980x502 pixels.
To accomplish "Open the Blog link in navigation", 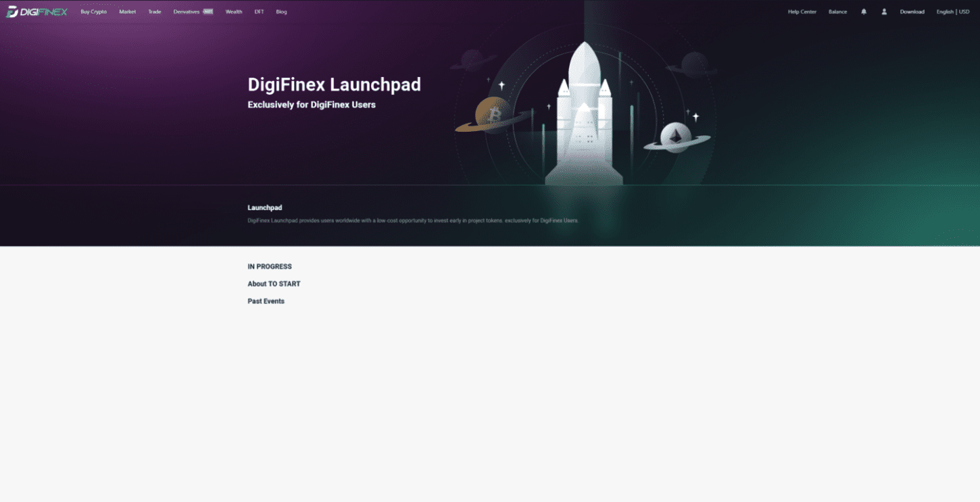I will pyautogui.click(x=282, y=11).
